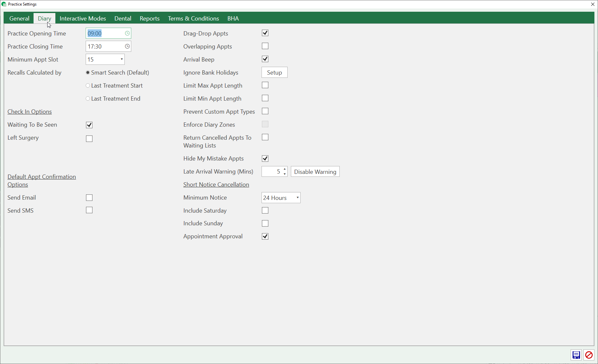Open clock picker for Practice Opening Time

[x=127, y=33]
